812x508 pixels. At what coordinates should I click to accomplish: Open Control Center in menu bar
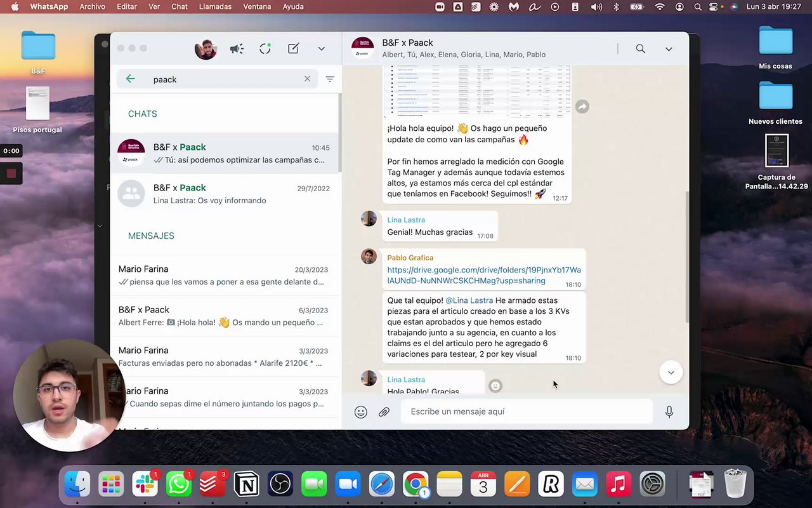pos(715,6)
